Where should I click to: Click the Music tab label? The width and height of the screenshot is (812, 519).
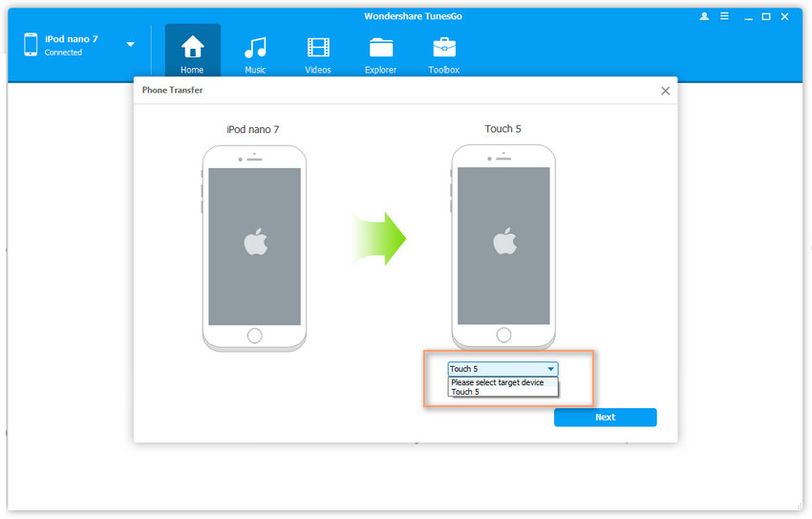coord(255,70)
